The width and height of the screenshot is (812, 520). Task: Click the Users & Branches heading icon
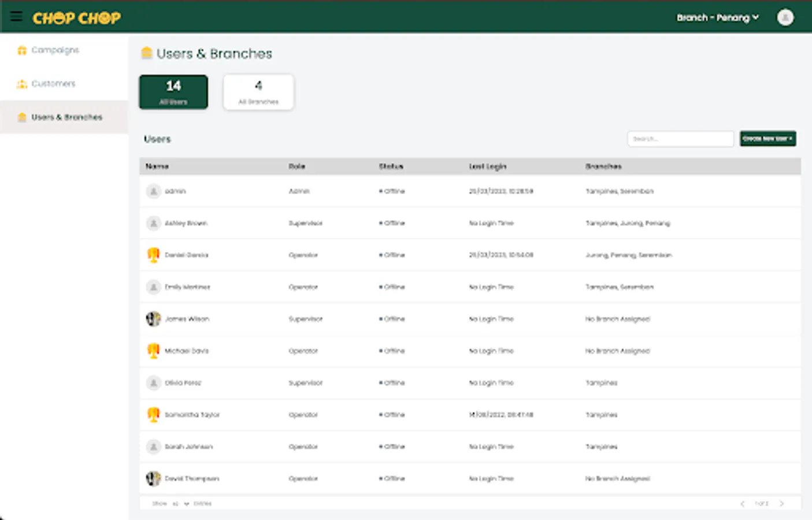(x=147, y=53)
